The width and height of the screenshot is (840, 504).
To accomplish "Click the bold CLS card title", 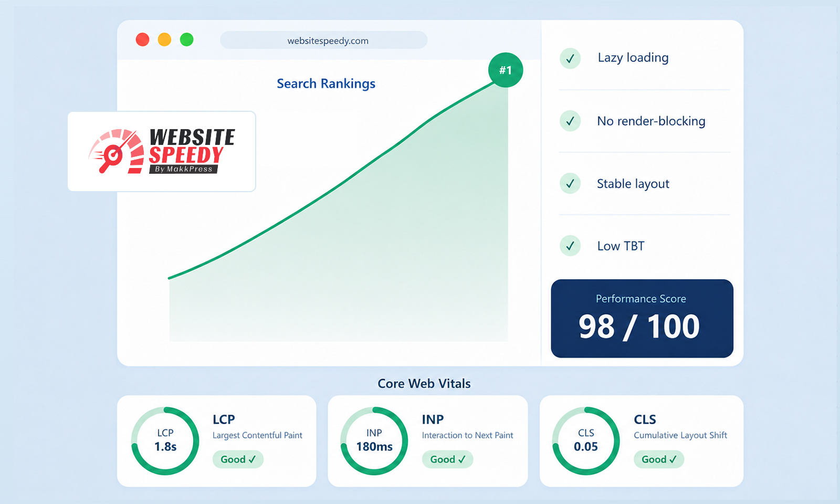I will click(645, 419).
